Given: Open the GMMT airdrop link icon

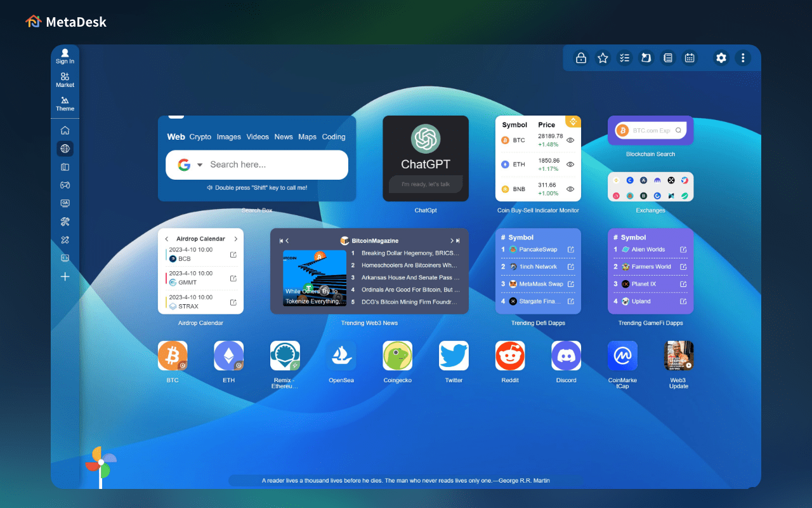Looking at the screenshot, I should (x=233, y=278).
